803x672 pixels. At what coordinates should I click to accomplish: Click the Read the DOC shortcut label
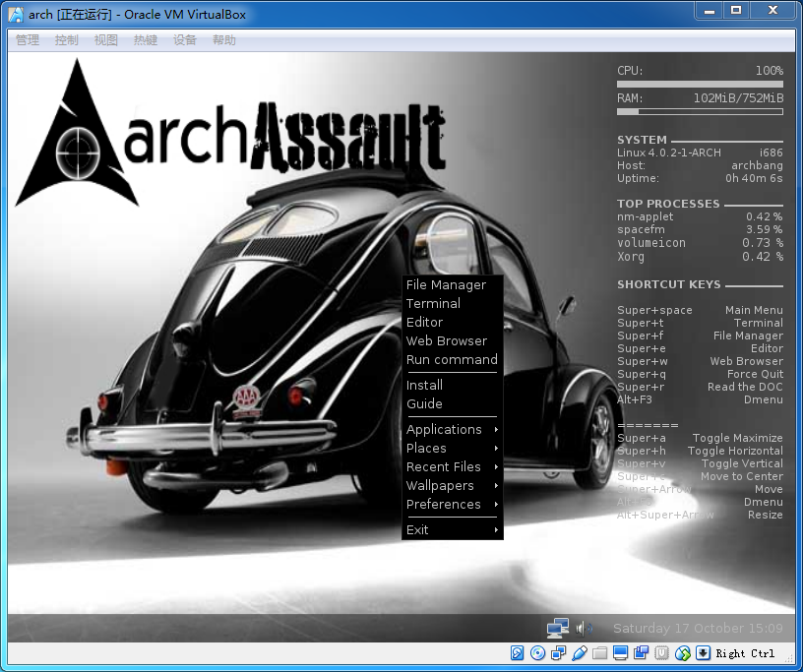(x=745, y=387)
